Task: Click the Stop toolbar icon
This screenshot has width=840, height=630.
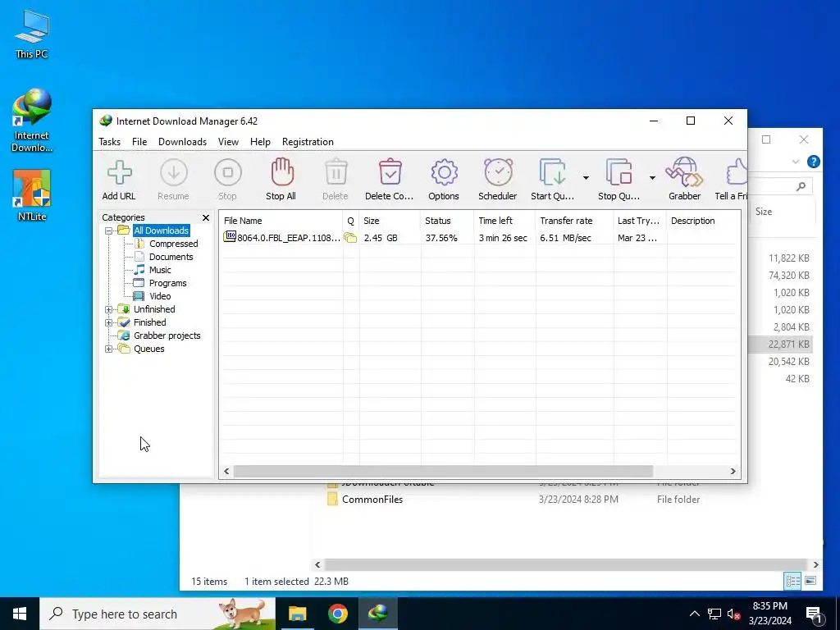Action: [x=228, y=172]
